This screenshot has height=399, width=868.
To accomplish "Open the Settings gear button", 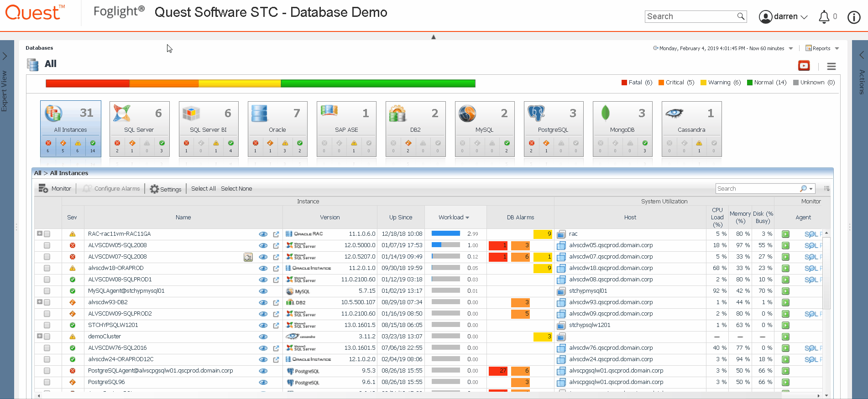I will [166, 189].
